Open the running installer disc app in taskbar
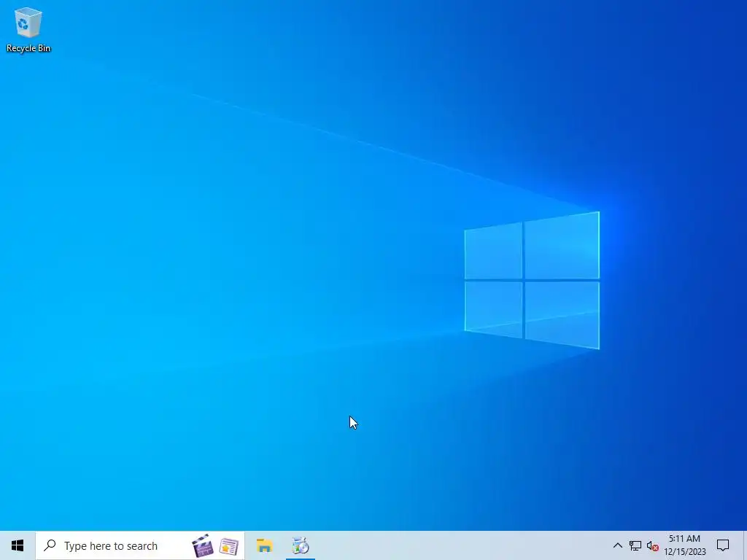This screenshot has height=560, width=747. [x=301, y=545]
